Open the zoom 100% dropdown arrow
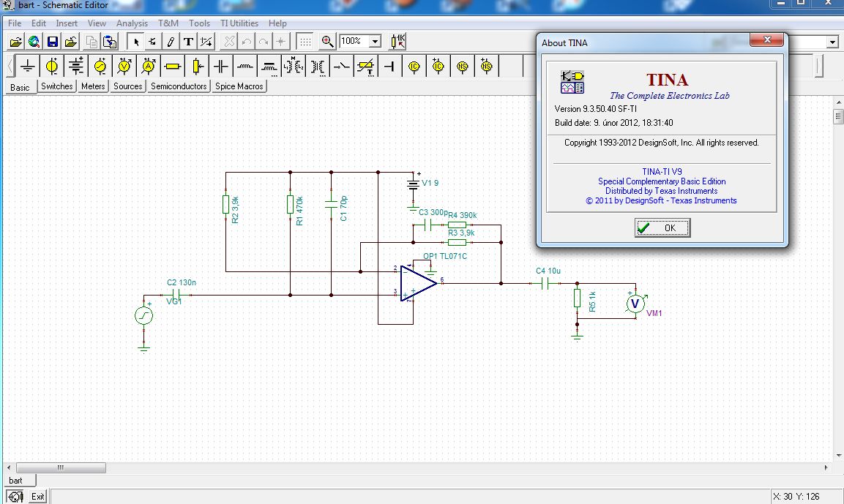The height and width of the screenshot is (504, 844). click(376, 42)
